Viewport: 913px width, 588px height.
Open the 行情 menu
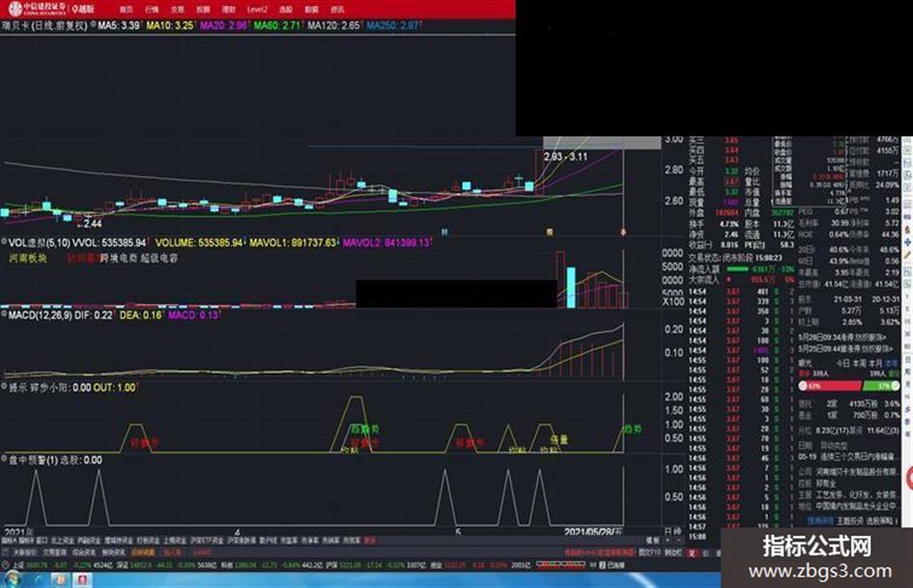click(152, 10)
